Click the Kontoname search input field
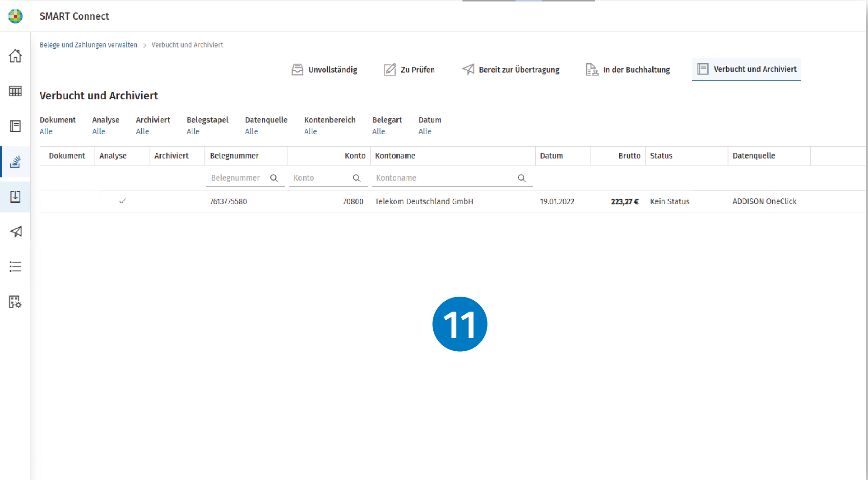The image size is (868, 480). (452, 178)
